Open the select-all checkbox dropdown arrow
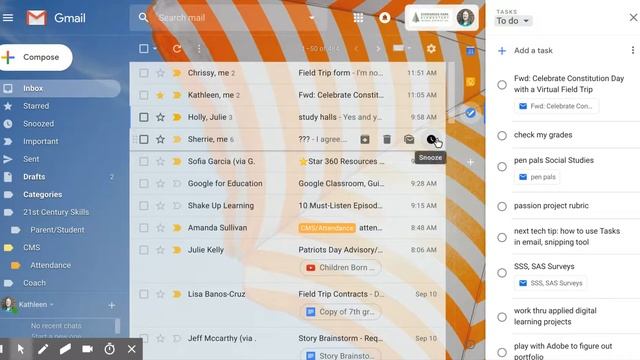The image size is (640, 360). (x=155, y=49)
